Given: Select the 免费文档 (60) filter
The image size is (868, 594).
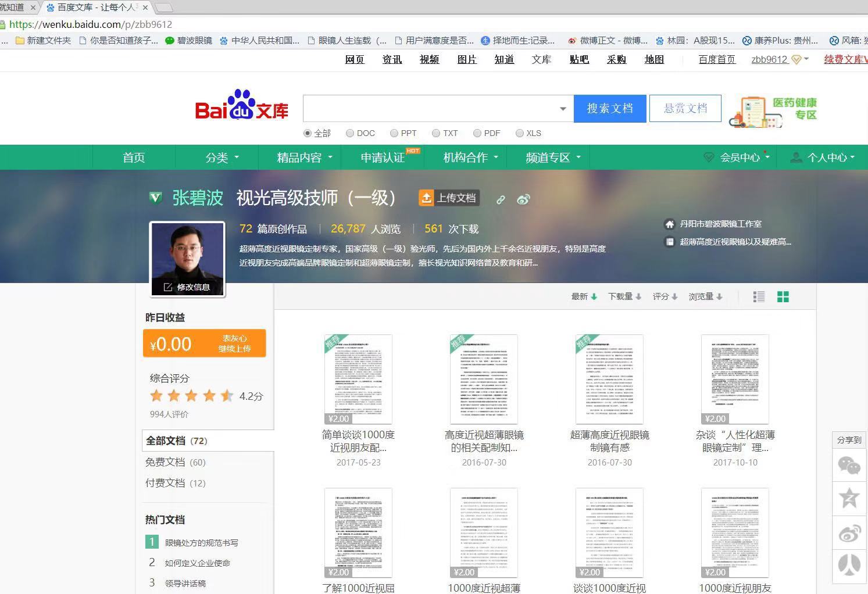Looking at the screenshot, I should [x=176, y=462].
